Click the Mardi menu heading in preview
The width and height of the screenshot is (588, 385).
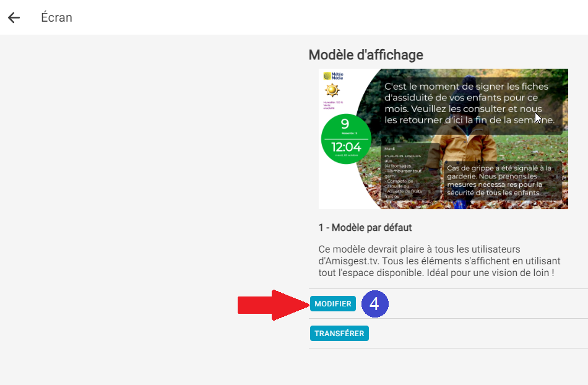pyautogui.click(x=389, y=149)
